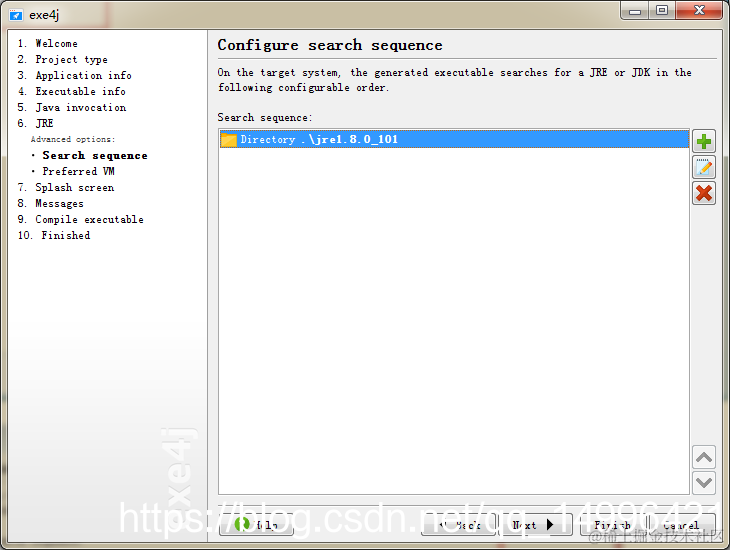The width and height of the screenshot is (730, 550).
Task: Minimize the exe4j window
Action: pos(635,11)
